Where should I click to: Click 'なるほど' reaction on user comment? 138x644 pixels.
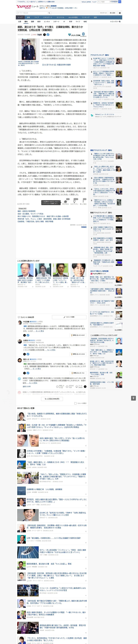[70, 386]
